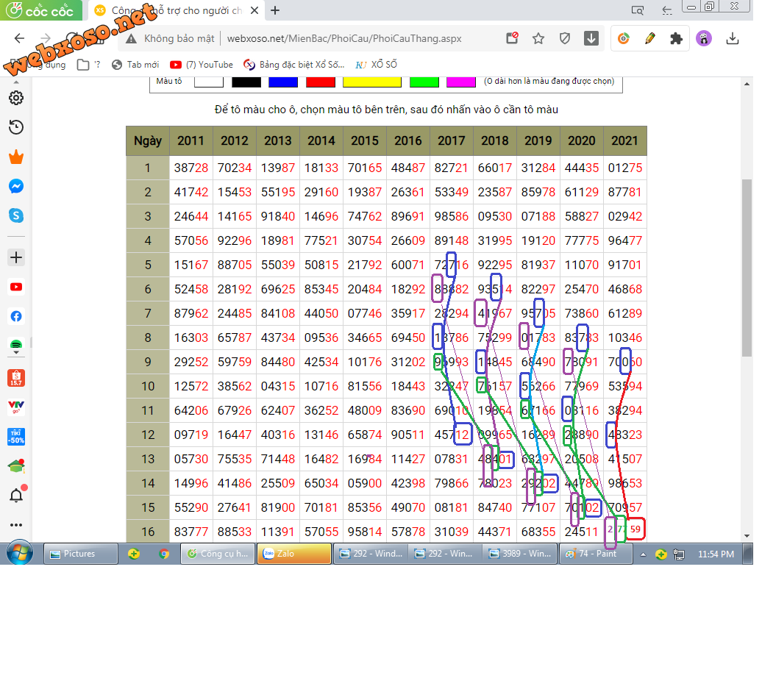The height and width of the screenshot is (700, 762).
Task: Click cell 42534 in the 2014 column
Action: pos(321,362)
